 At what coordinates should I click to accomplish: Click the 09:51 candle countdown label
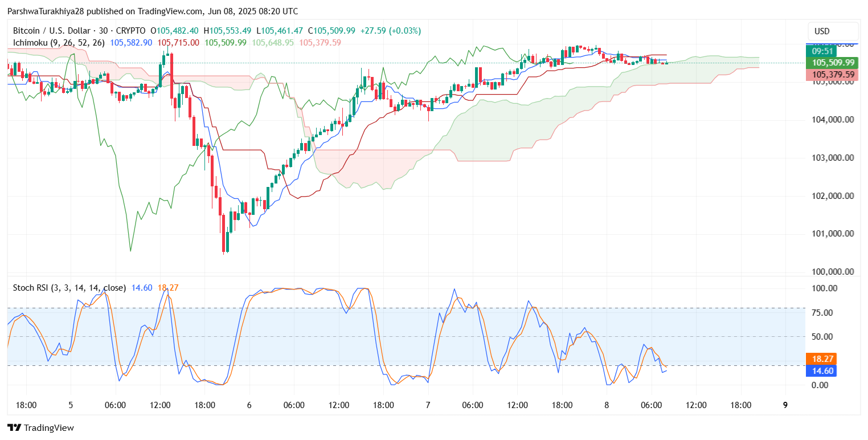point(833,51)
